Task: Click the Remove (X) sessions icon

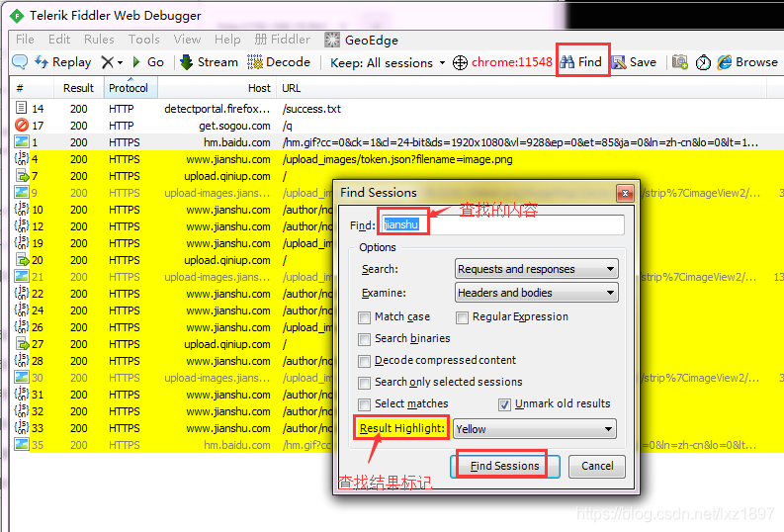Action: [x=107, y=62]
